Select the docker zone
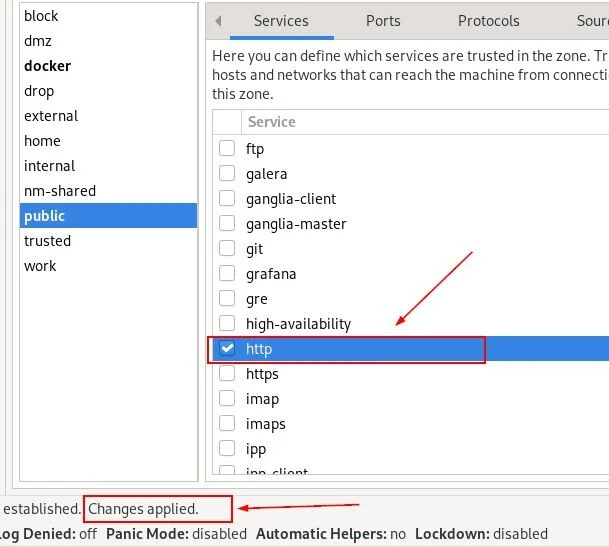 click(x=47, y=66)
